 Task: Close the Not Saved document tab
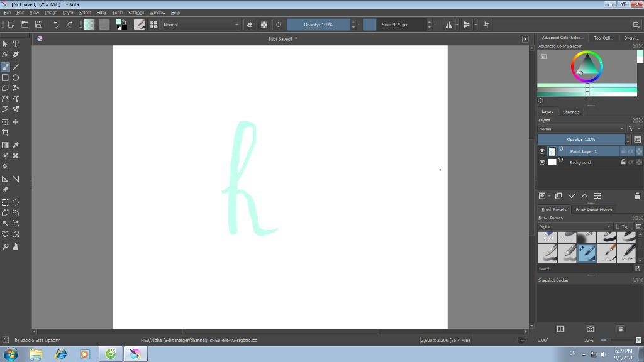[x=525, y=39]
